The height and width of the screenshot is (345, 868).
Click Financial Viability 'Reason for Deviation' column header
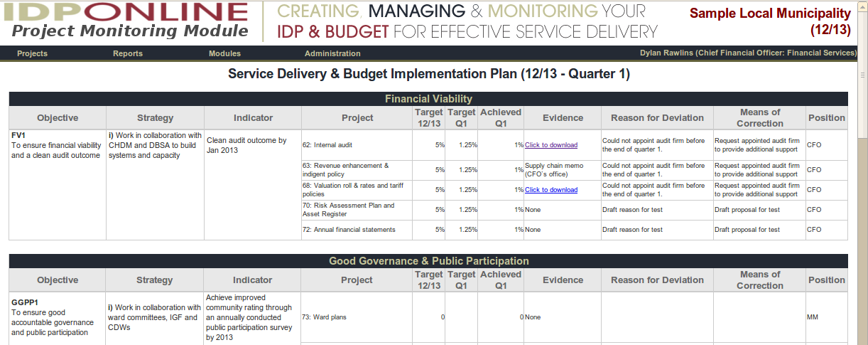658,118
